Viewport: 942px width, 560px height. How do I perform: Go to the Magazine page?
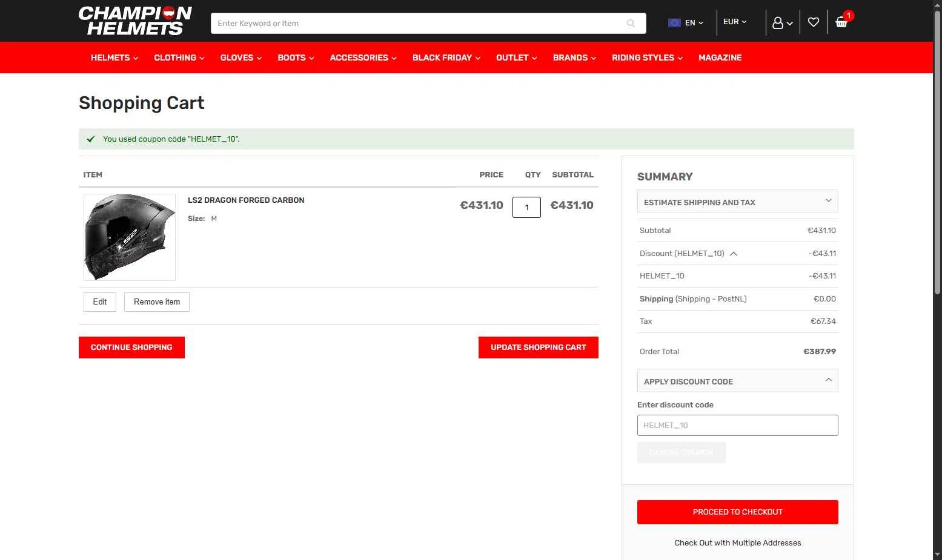[720, 58]
